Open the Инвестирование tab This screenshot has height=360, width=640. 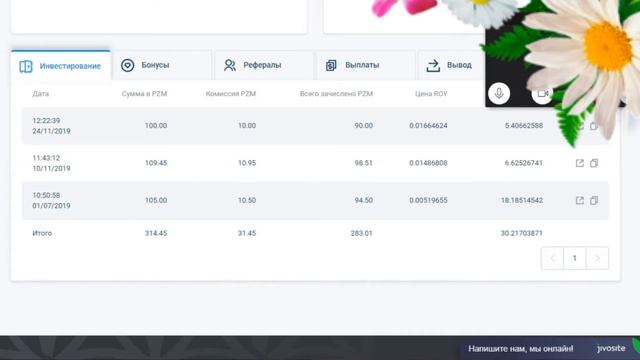tap(61, 66)
